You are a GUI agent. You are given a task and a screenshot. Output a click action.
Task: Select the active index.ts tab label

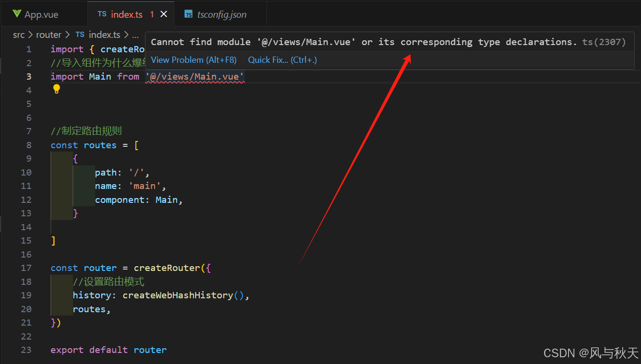tap(127, 14)
